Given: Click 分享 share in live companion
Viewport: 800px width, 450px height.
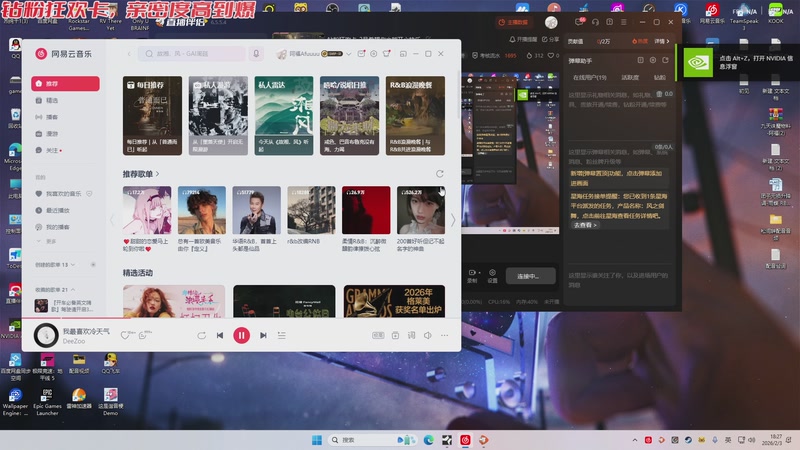Looking at the screenshot, I should click(551, 39).
